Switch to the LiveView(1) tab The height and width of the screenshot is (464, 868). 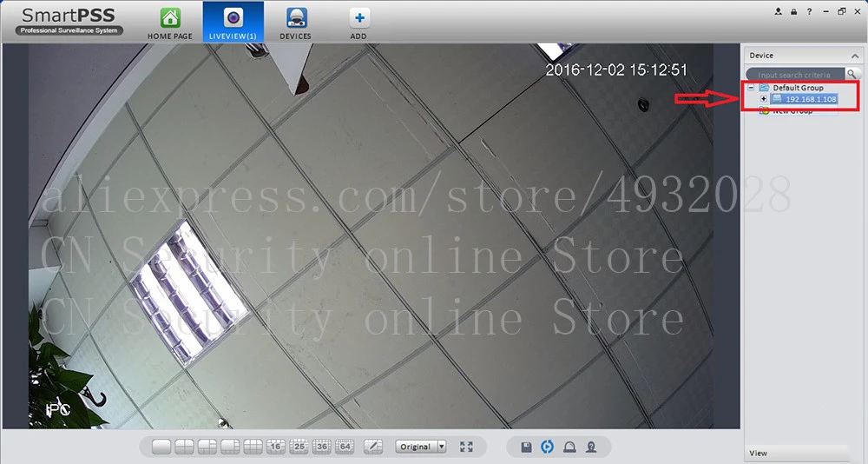233,23
